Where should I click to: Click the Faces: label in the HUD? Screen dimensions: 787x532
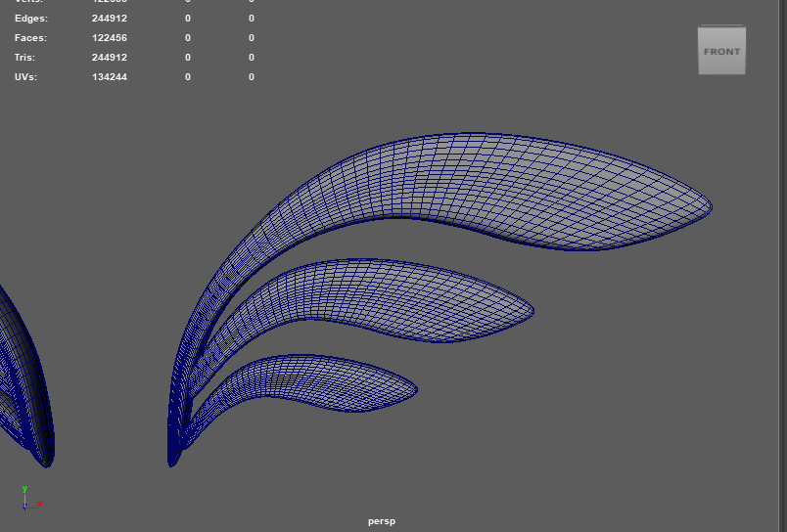coord(30,38)
